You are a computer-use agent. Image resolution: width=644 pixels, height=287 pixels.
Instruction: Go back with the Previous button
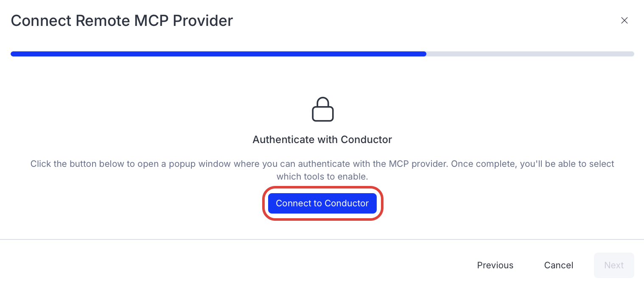click(x=495, y=265)
